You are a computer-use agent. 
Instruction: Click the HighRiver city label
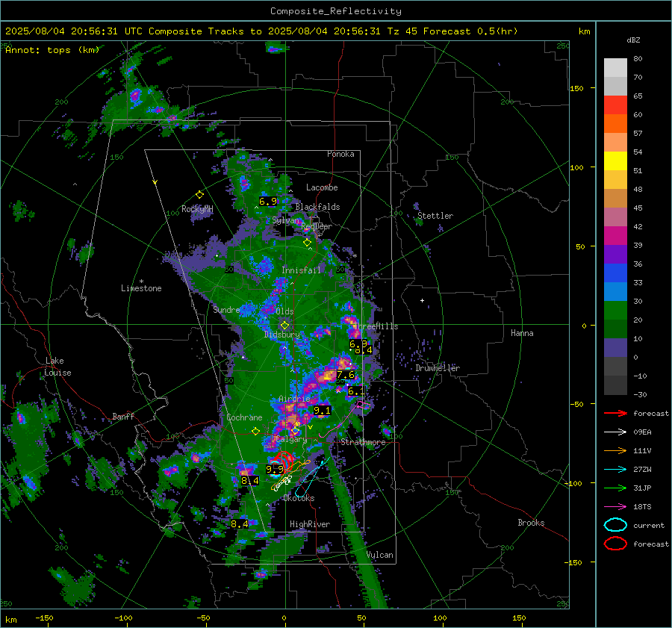tap(310, 524)
